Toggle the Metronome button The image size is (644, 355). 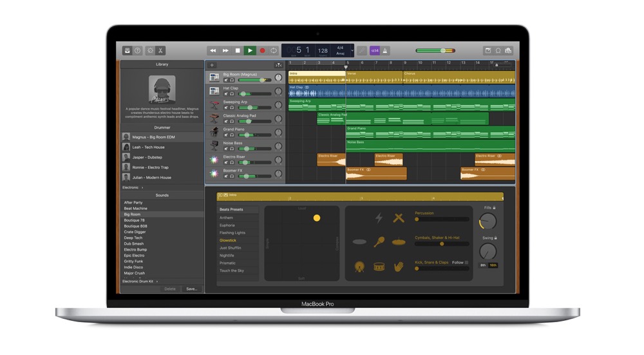(385, 50)
